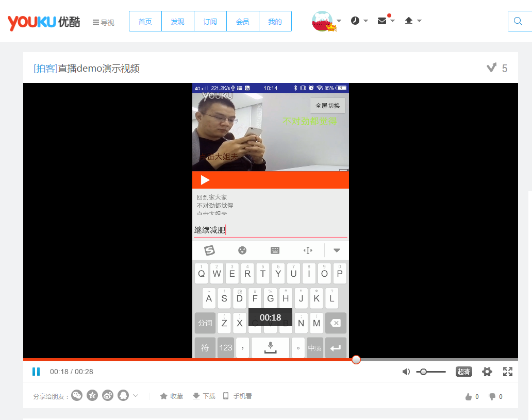Expand more share options chevron
Viewport: 532px width, 420px height.
point(136,395)
